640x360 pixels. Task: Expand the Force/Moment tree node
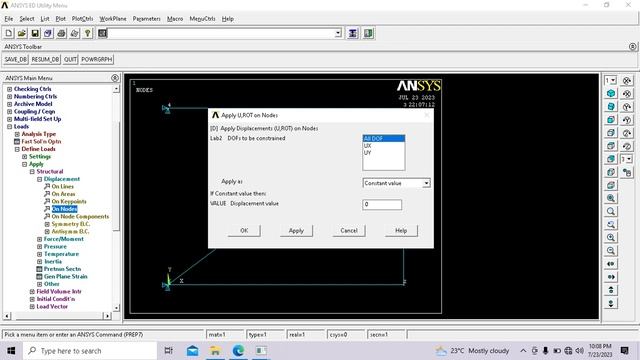[40, 239]
